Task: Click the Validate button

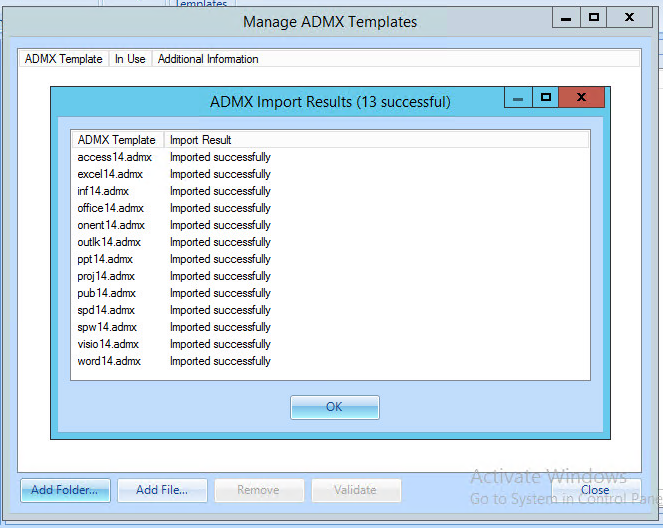Action: pyautogui.click(x=356, y=490)
